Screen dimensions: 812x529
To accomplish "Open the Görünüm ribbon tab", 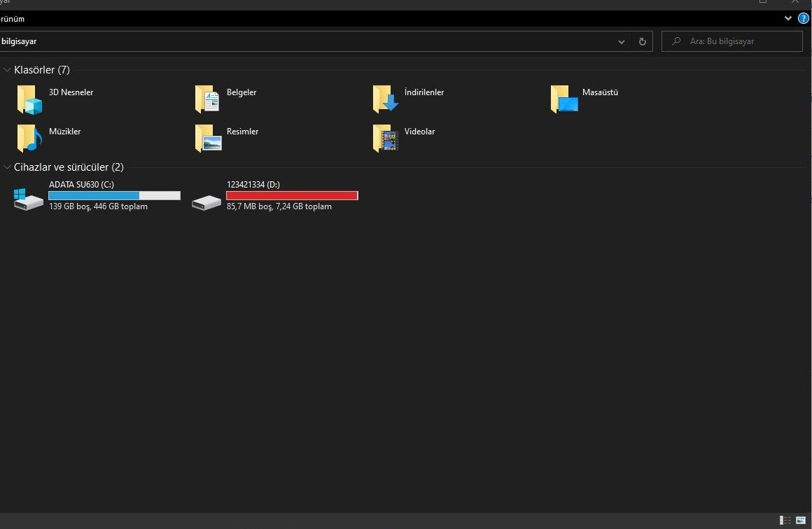I will 12,19.
